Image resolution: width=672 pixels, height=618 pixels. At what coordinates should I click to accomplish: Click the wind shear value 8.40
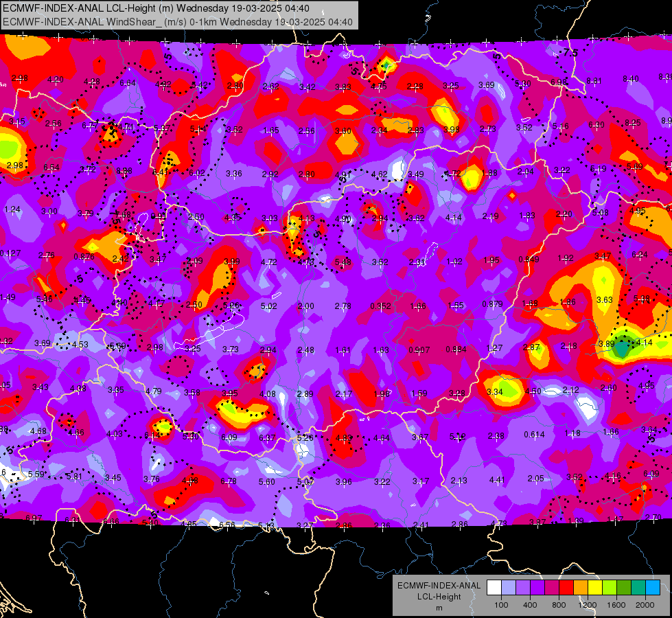(630, 78)
